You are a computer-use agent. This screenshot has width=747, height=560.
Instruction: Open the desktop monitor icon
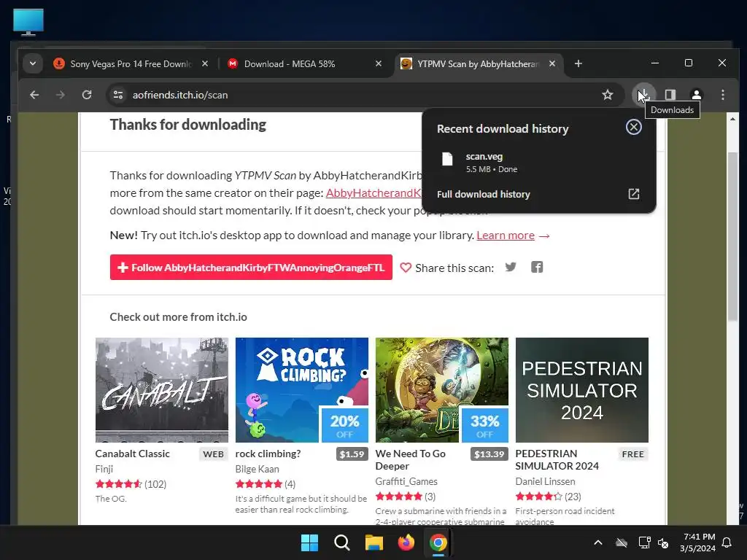click(x=28, y=22)
